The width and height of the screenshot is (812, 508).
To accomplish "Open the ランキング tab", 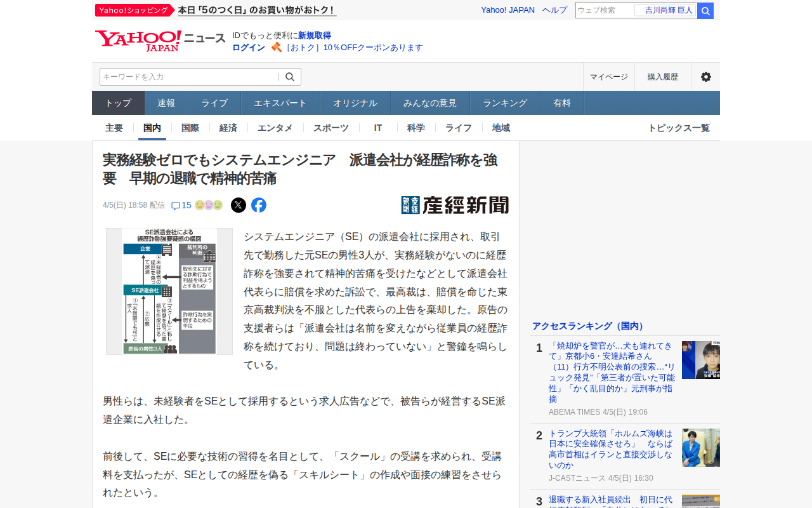I will tap(505, 103).
